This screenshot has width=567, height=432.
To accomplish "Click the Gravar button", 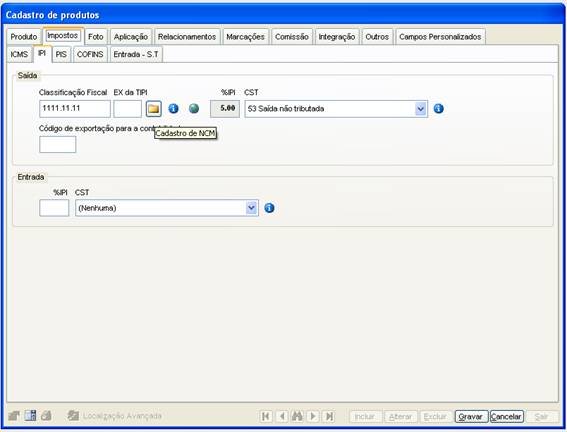I will point(470,416).
